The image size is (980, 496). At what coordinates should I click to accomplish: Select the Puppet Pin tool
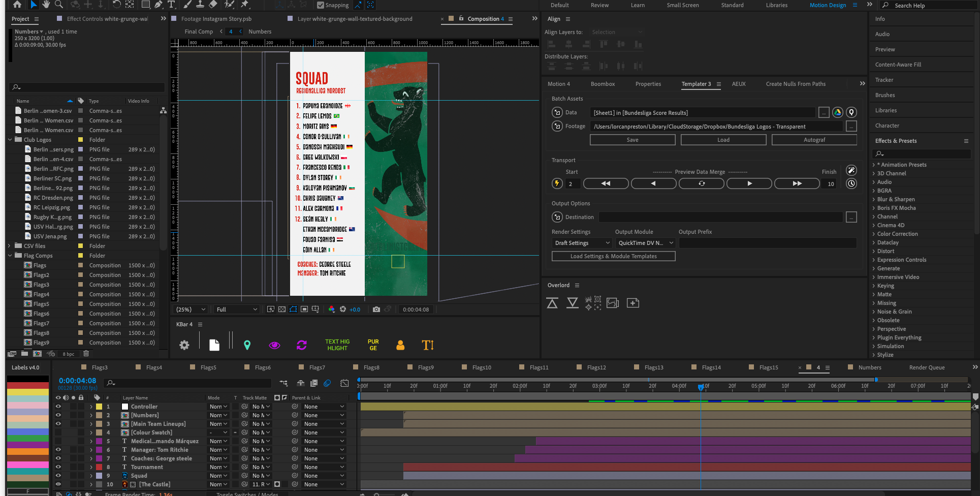pos(245,5)
